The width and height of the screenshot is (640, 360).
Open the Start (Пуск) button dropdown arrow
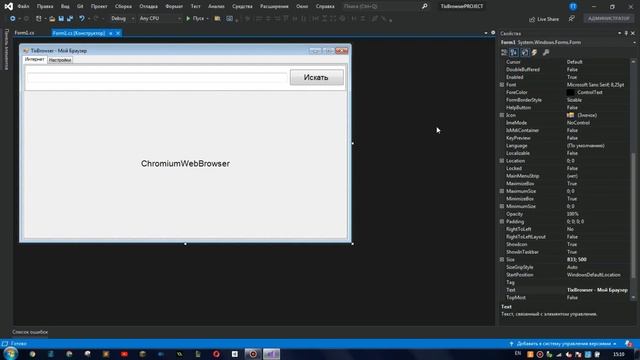[207, 19]
